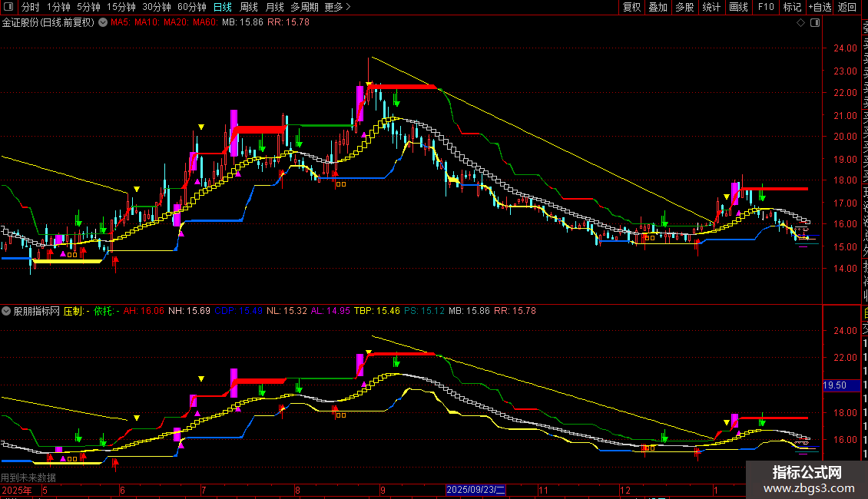Expand the 股朋指标网 sub-chart indicator dropdown
868x499 pixels.
[x=7, y=311]
